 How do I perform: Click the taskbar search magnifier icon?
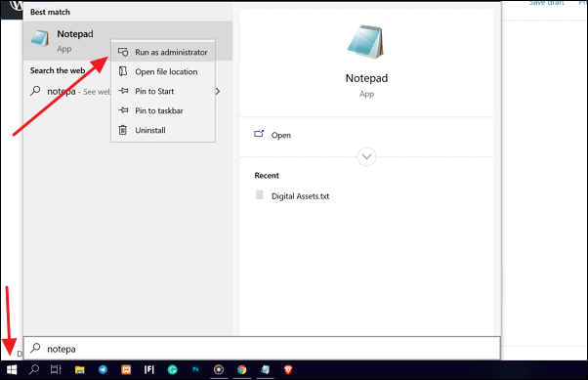pyautogui.click(x=34, y=370)
